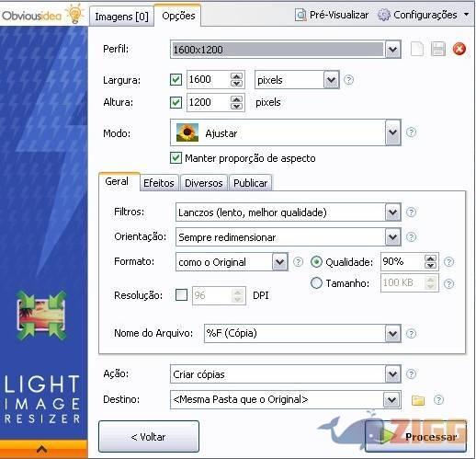Image resolution: width=476 pixels, height=459 pixels.
Task: Open the pixels unit dropdown
Action: pyautogui.click(x=331, y=80)
